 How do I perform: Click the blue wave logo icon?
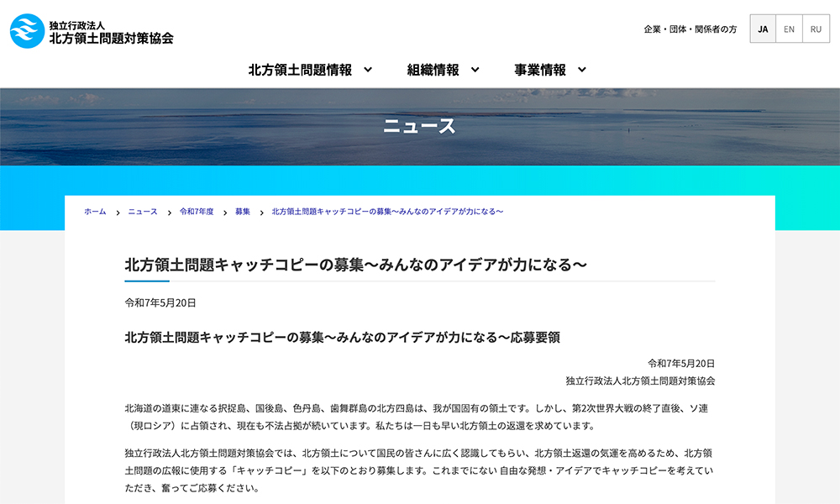(x=28, y=31)
